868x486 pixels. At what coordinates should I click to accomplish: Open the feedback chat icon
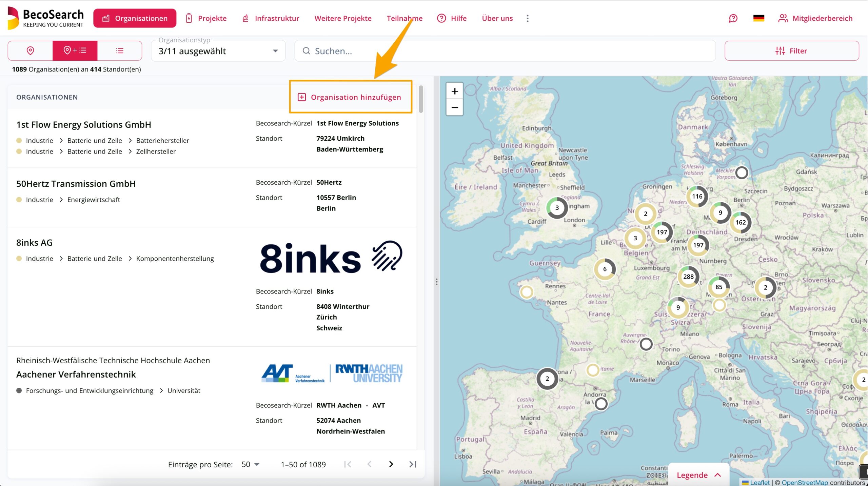[x=733, y=18]
